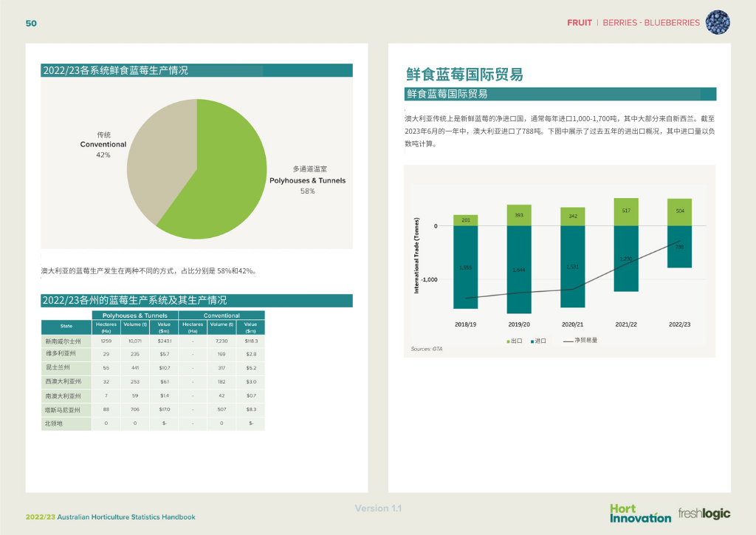Click the FRUIT header label
This screenshot has height=535, width=756.
(580, 23)
